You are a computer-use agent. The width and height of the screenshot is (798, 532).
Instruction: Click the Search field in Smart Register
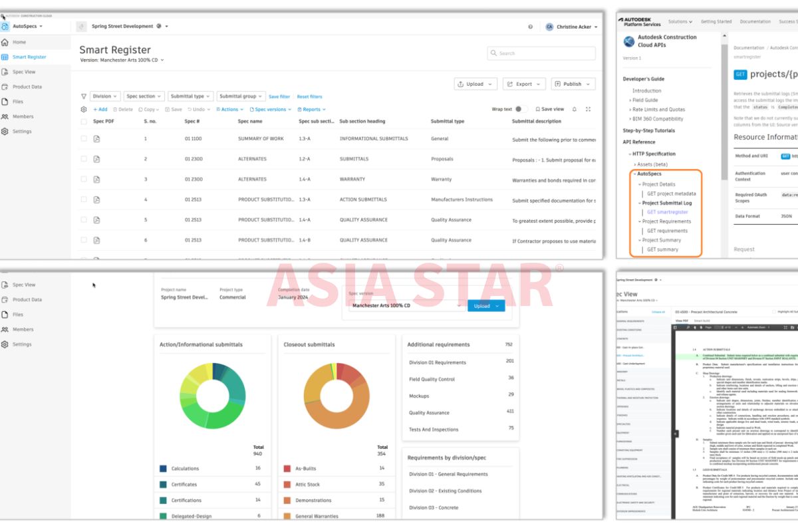click(x=541, y=53)
